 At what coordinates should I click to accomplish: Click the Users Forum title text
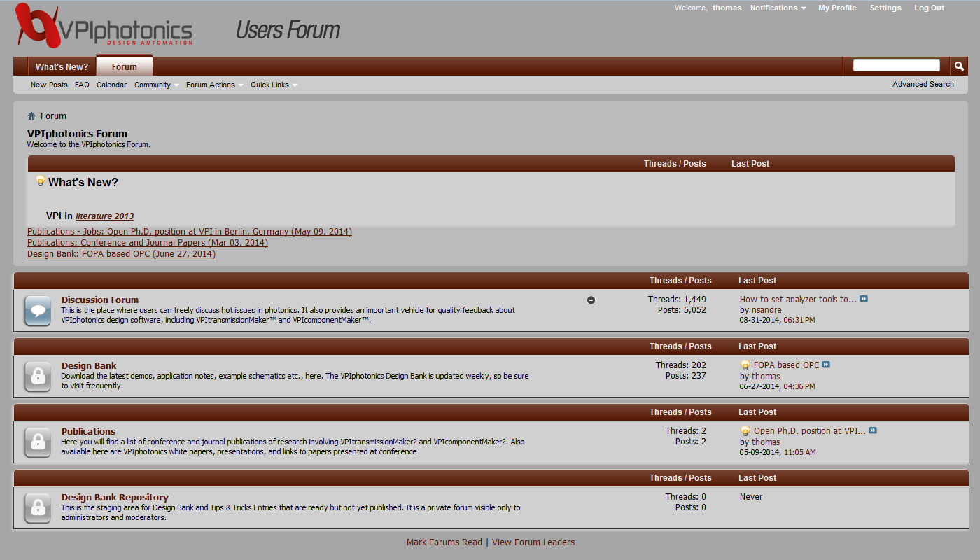288,30
